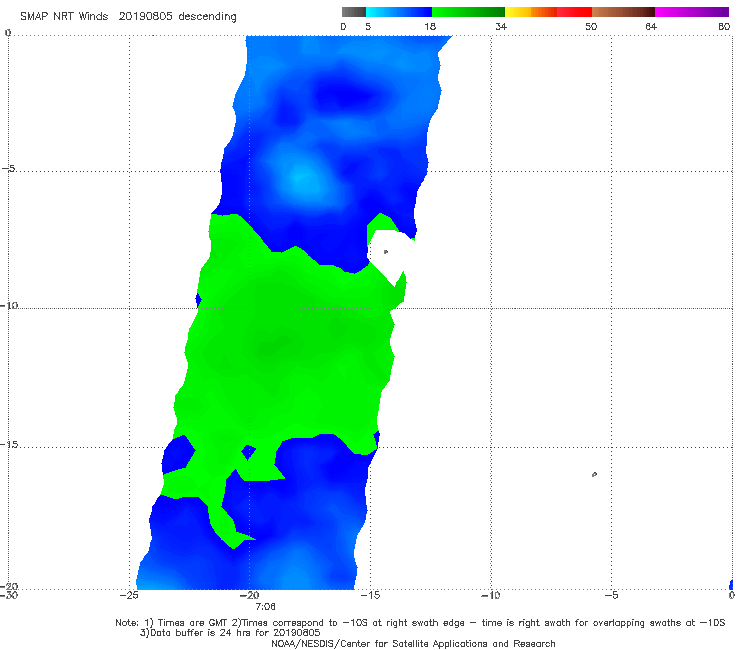The height and width of the screenshot is (650, 740).
Task: Click the swath time label '7:08'
Action: 265,606
